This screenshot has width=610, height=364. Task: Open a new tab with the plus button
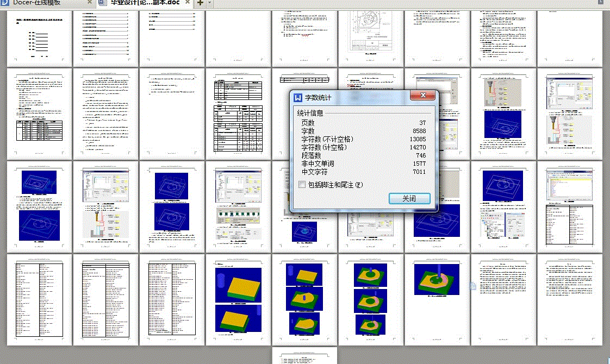200,3
